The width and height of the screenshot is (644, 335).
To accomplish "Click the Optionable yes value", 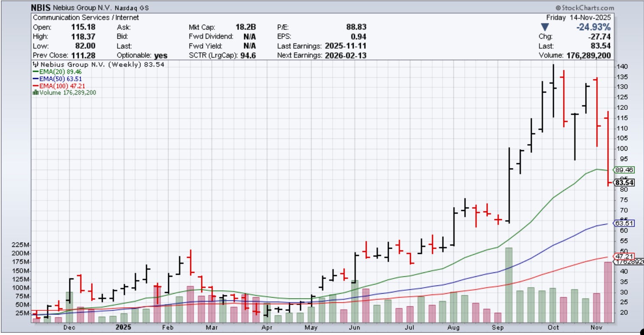I will pyautogui.click(x=160, y=56).
